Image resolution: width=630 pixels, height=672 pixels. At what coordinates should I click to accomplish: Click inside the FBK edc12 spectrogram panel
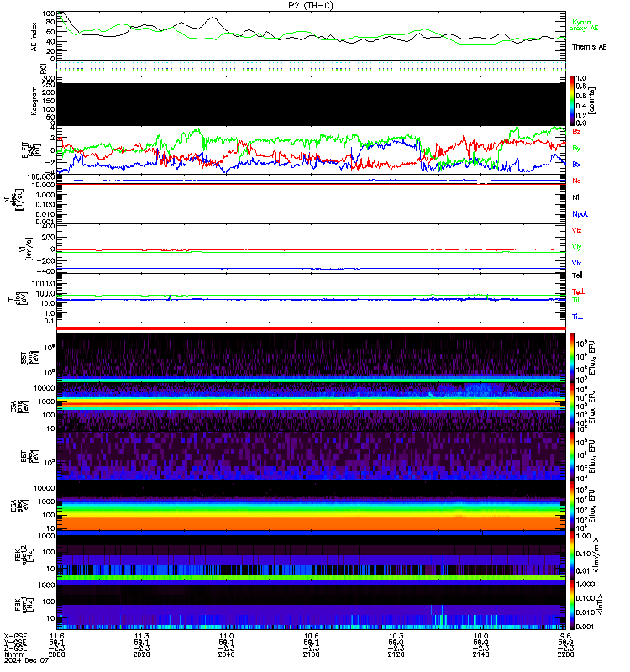pos(311,555)
